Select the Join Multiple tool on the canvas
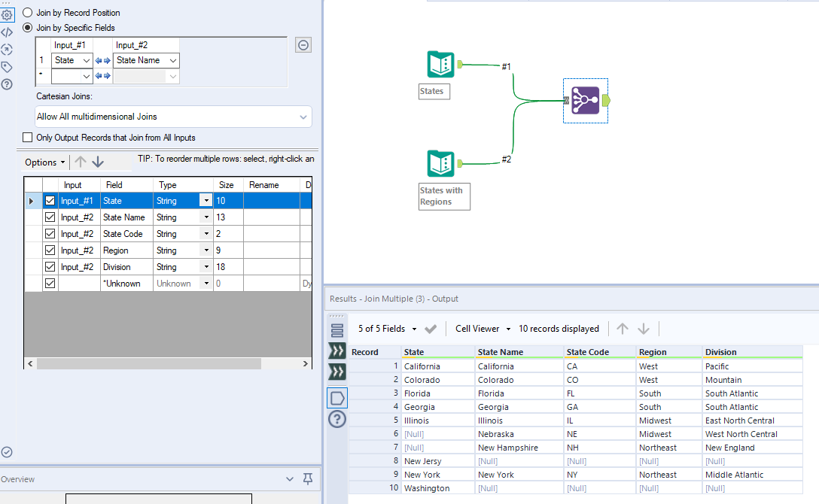Screen dimensions: 819x504 tap(586, 99)
